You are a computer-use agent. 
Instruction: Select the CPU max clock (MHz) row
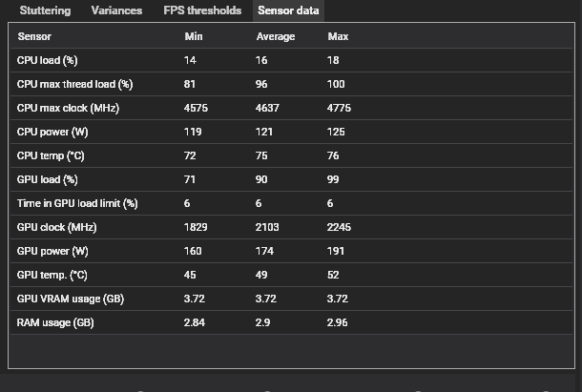291,108
